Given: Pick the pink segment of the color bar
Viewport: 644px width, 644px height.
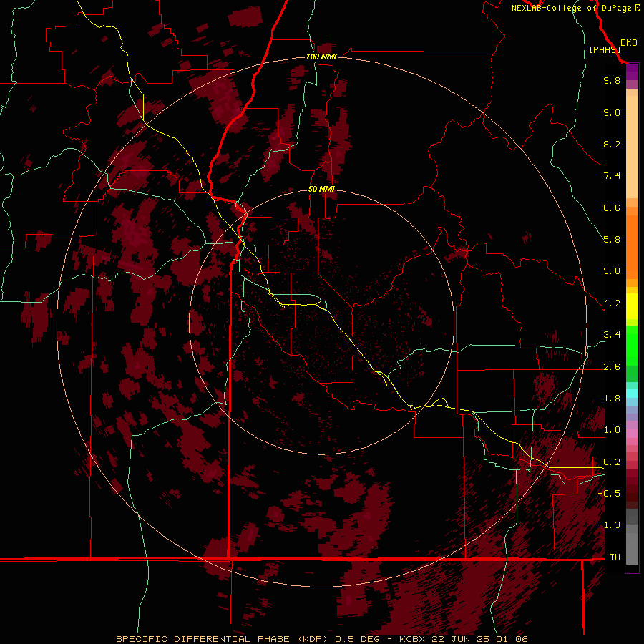Looking at the screenshot, I should click(x=632, y=434).
